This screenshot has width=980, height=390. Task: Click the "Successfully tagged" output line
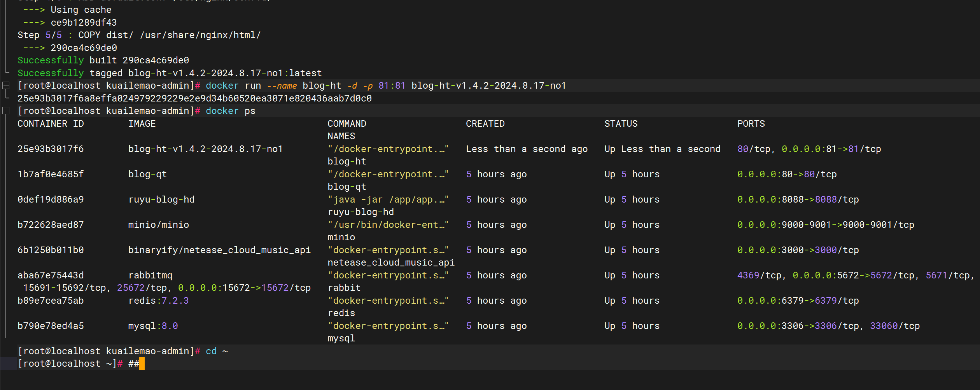(x=170, y=73)
